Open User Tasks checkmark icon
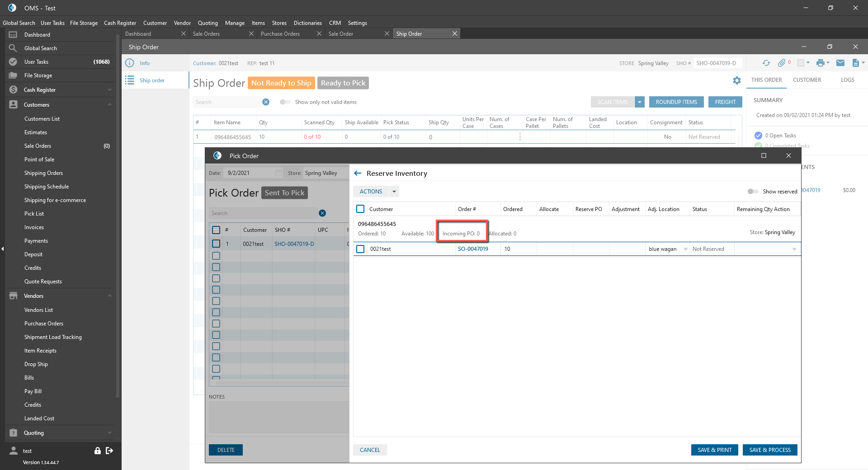 (13, 62)
